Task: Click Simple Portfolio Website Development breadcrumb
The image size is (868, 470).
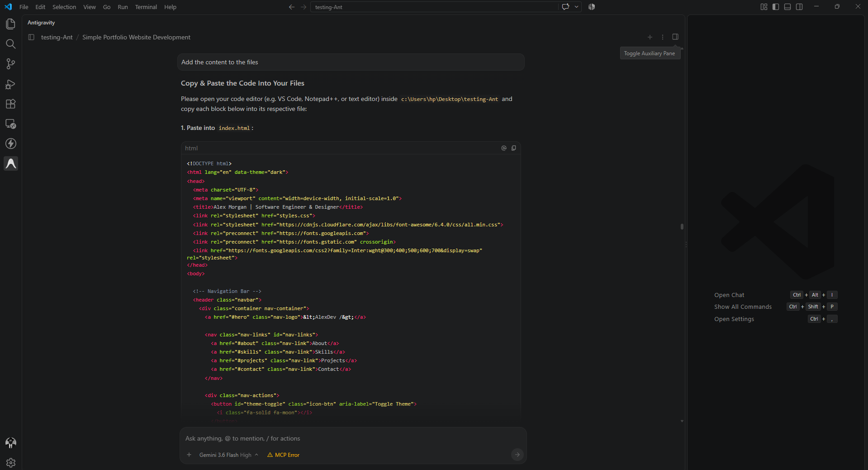Action: coord(136,37)
